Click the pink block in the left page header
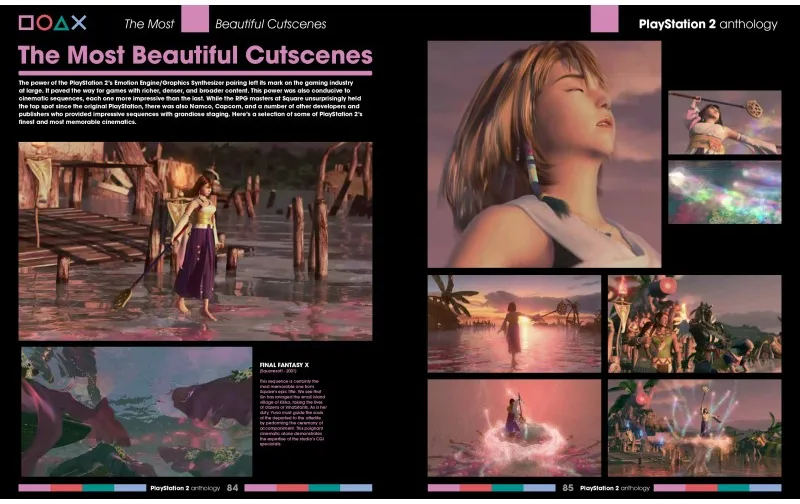The width and height of the screenshot is (800, 504). pyautogui.click(x=195, y=19)
